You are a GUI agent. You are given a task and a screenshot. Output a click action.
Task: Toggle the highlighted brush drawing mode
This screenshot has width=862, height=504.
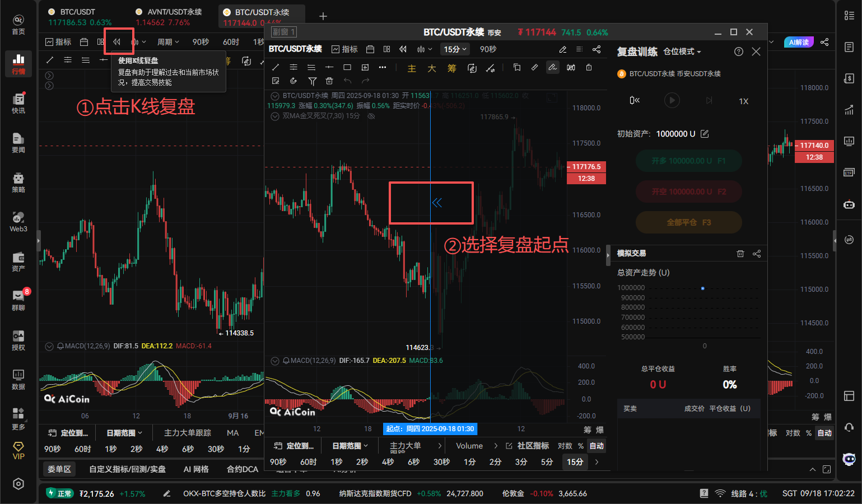[553, 67]
